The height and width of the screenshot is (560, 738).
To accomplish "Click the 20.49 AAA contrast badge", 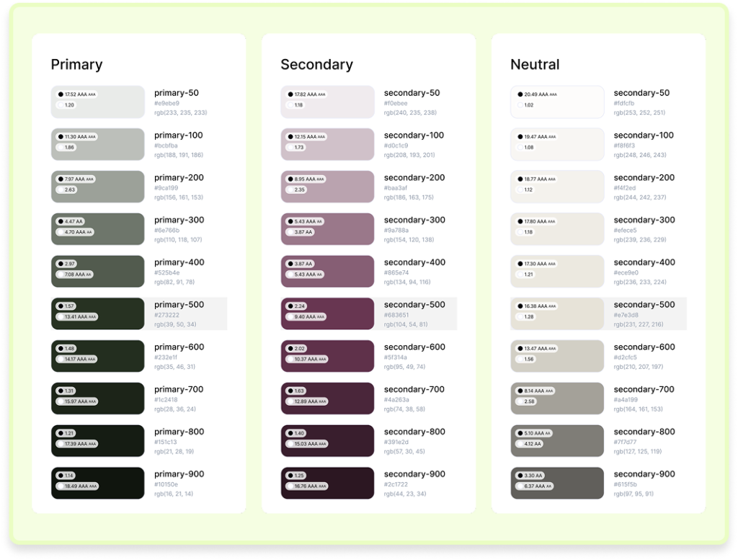I will 536,94.
